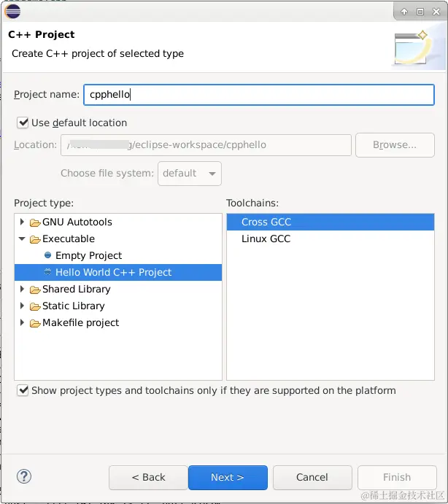Click the Shared Library folder icon

point(35,290)
